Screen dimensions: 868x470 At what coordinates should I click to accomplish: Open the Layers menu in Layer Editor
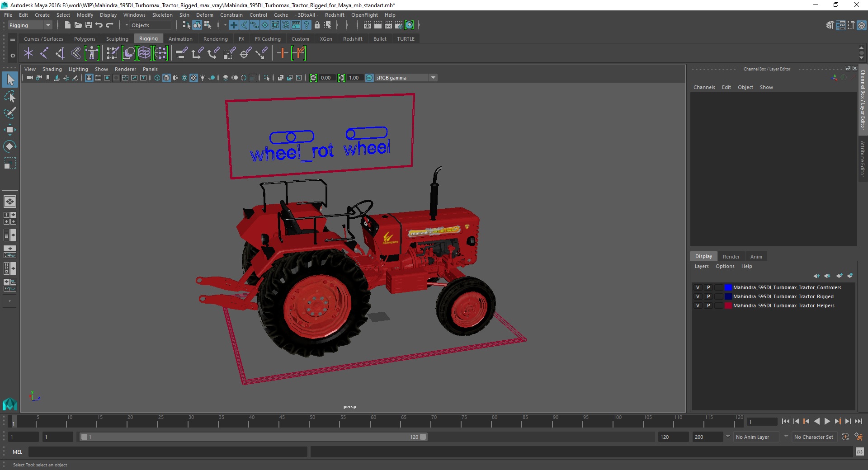(x=702, y=266)
